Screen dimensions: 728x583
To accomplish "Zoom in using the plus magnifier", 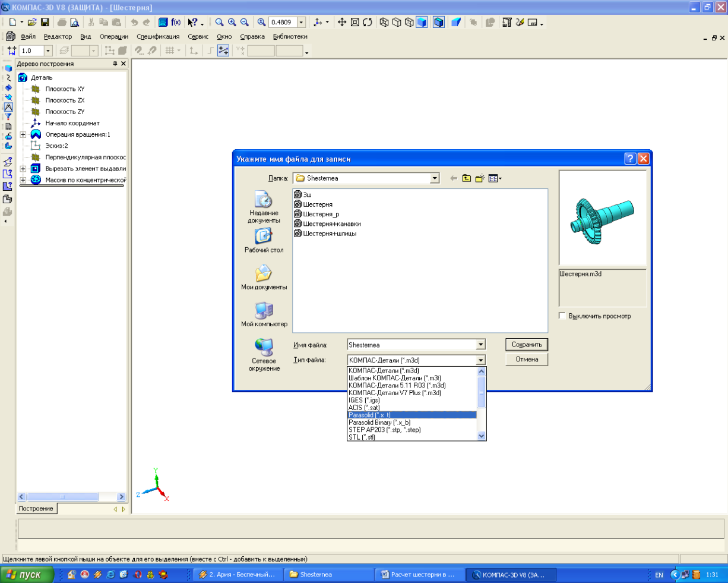I will click(232, 22).
